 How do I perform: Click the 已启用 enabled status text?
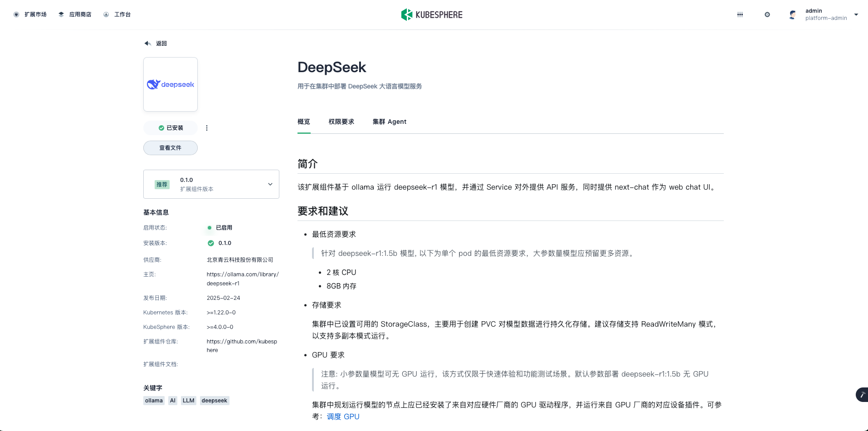(224, 228)
